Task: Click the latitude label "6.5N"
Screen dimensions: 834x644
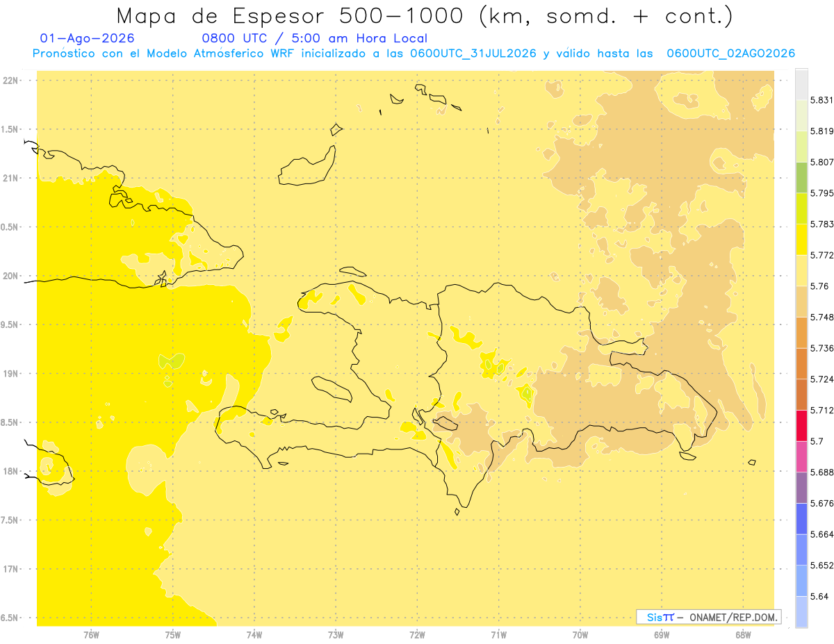Action: pyautogui.click(x=10, y=618)
